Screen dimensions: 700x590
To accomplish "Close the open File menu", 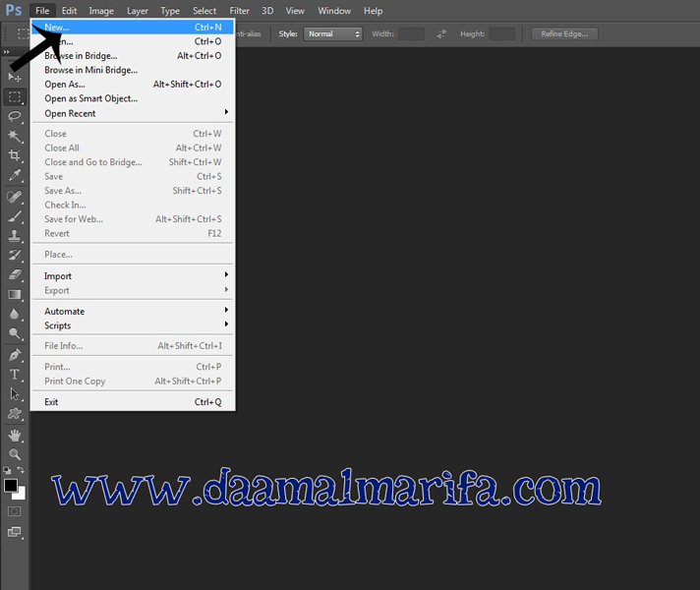I will pos(42,11).
